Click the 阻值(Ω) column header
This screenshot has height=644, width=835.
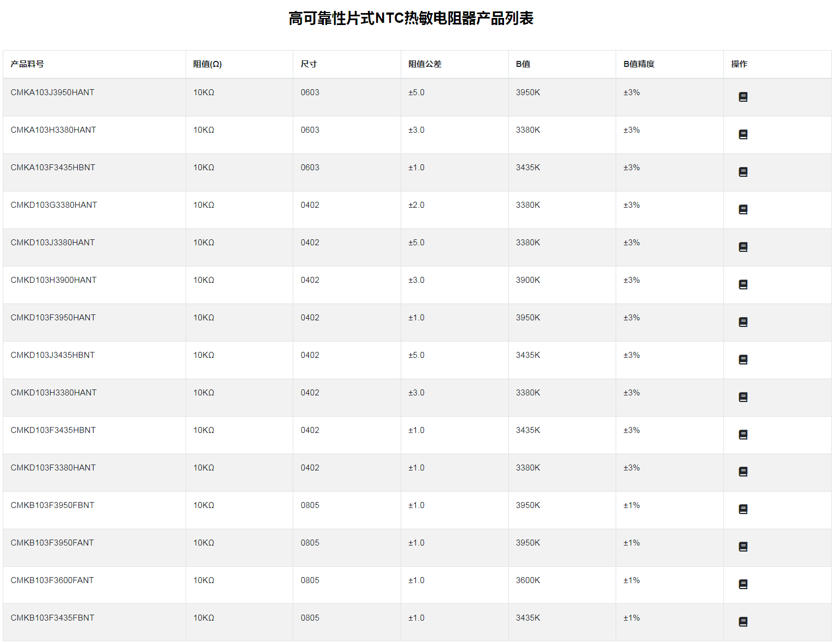click(207, 64)
